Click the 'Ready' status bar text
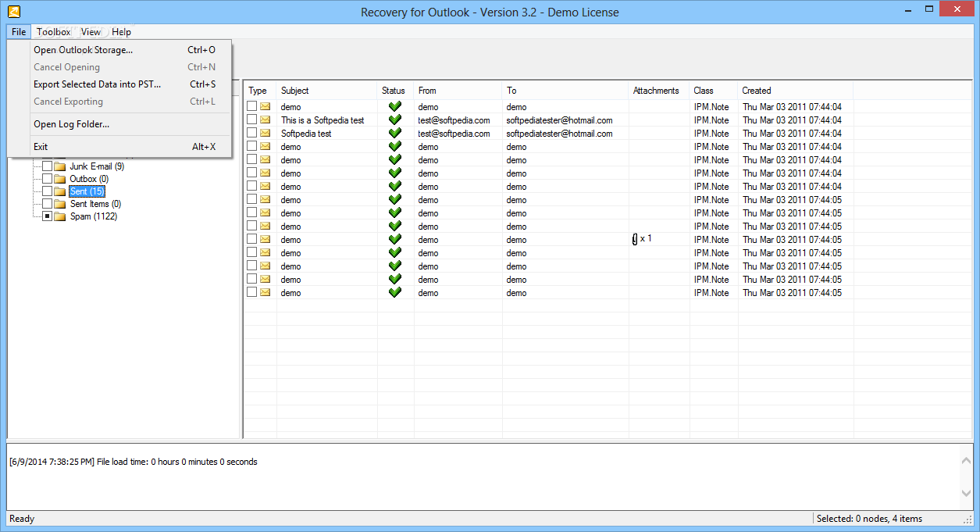This screenshot has height=532, width=980. [22, 519]
